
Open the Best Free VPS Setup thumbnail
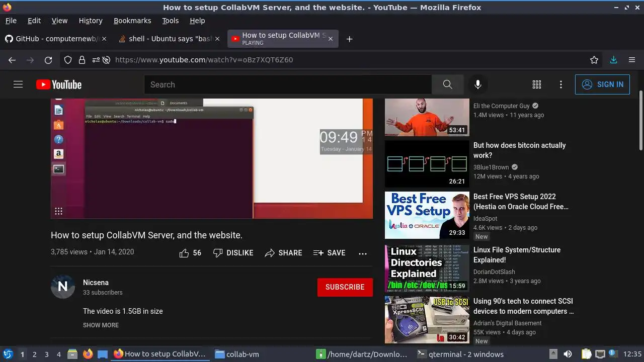(427, 215)
